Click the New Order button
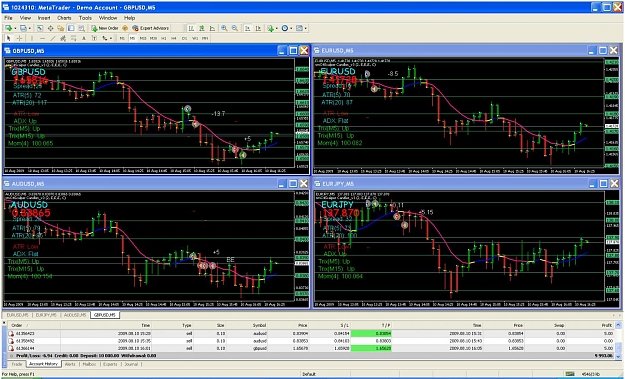The image size is (625, 379). pyautogui.click(x=105, y=28)
